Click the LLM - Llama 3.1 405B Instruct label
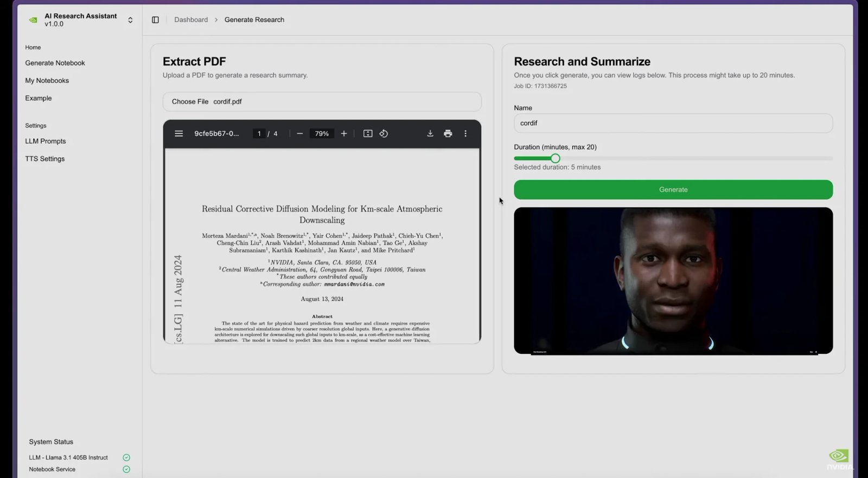This screenshot has height=478, width=868. click(x=68, y=458)
